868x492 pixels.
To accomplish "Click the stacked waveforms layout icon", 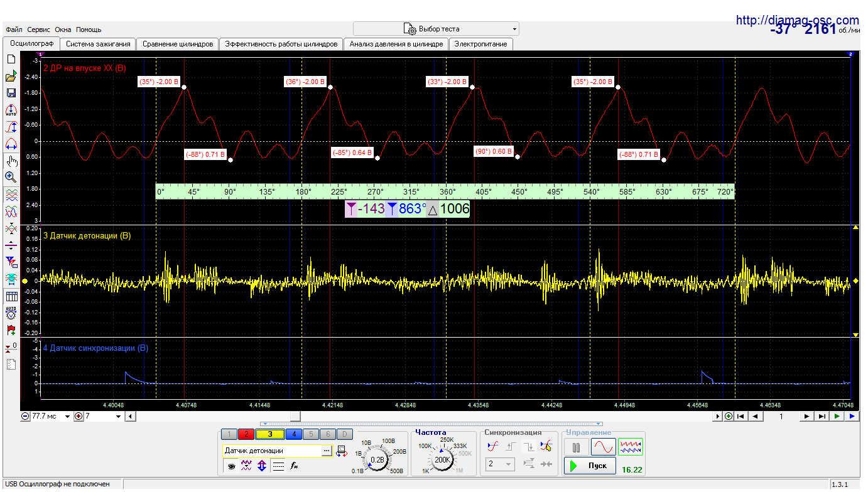I will pyautogui.click(x=11, y=195).
